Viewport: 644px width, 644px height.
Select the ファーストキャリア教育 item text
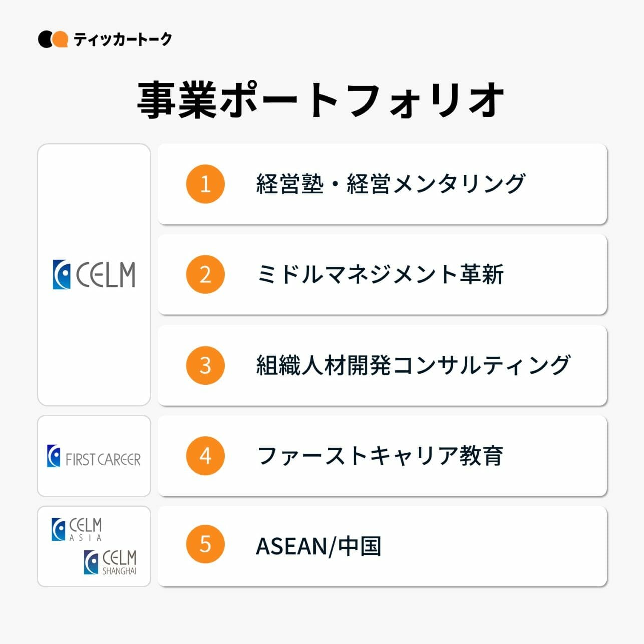380,456
